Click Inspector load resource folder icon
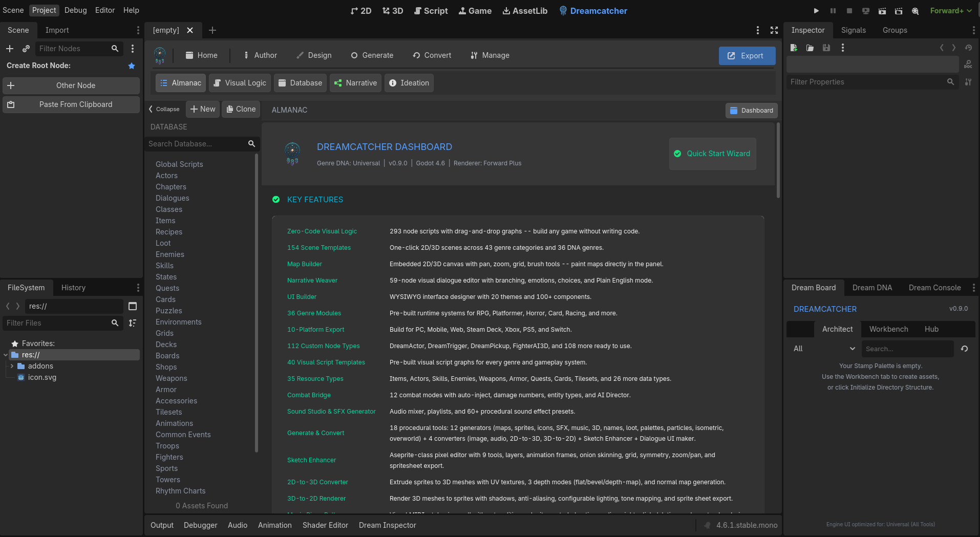The height and width of the screenshot is (537, 980). click(x=810, y=48)
